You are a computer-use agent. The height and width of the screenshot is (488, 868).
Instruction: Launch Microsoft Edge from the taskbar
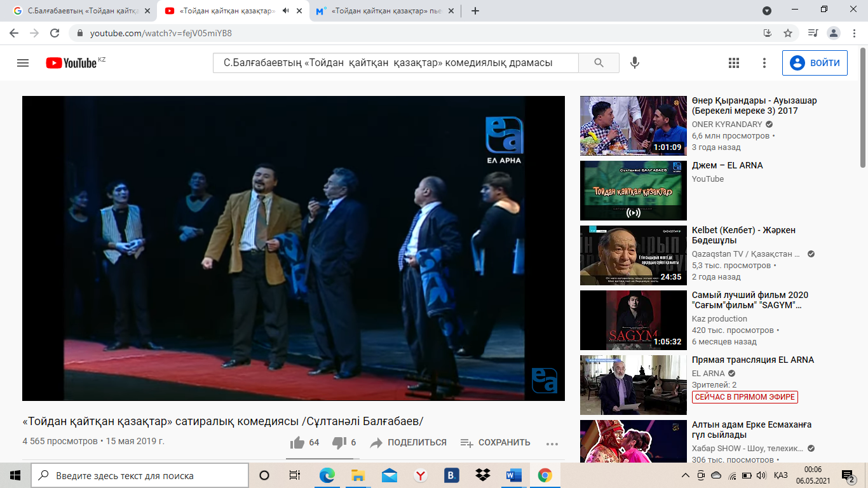click(x=327, y=475)
